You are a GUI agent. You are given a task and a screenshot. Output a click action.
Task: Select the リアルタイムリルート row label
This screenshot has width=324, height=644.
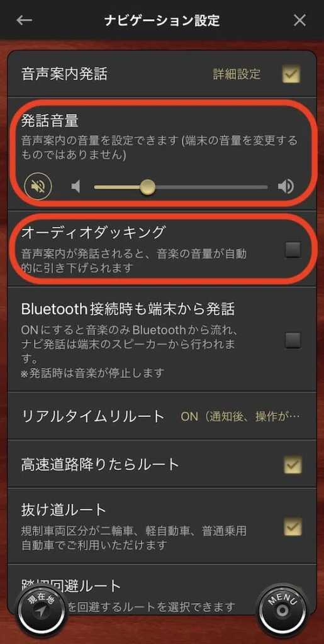[93, 416]
